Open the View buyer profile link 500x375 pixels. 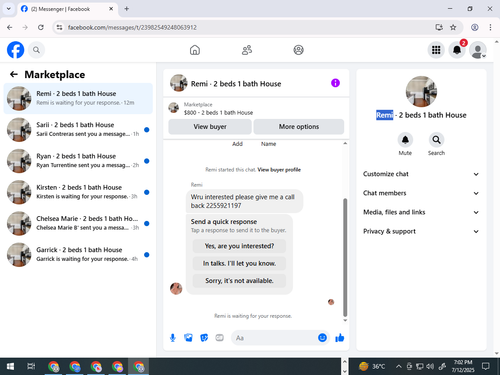click(279, 170)
